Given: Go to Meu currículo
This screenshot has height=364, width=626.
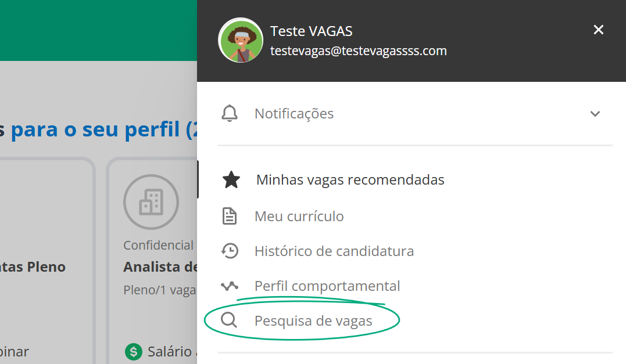Looking at the screenshot, I should (299, 216).
